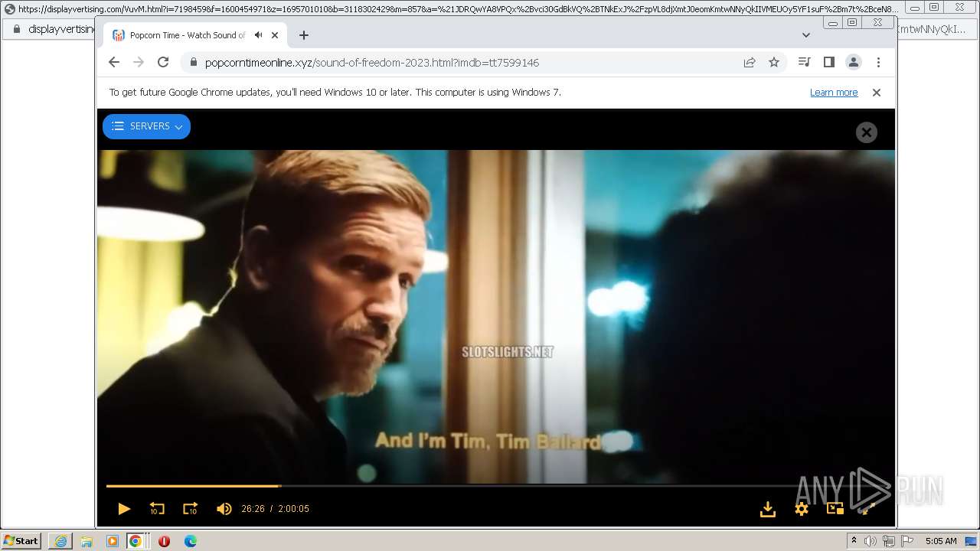This screenshot has width=980, height=551.
Task: Show hidden system tray icons
Action: click(x=854, y=541)
